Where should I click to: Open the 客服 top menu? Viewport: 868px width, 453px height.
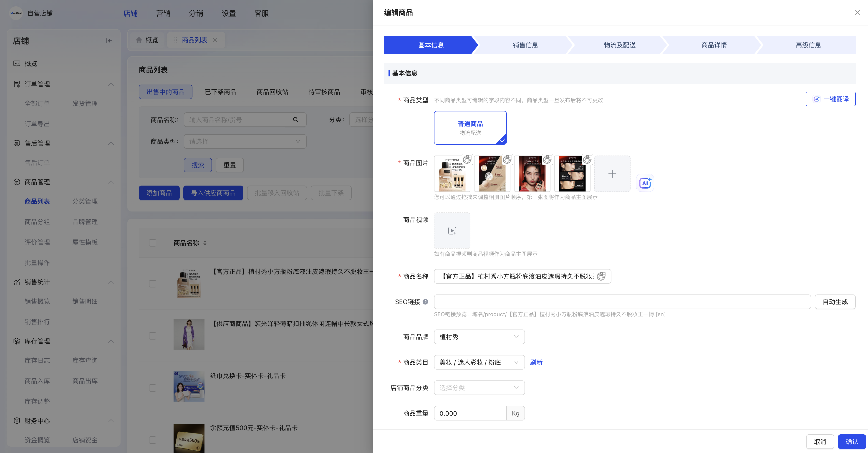coord(262,13)
